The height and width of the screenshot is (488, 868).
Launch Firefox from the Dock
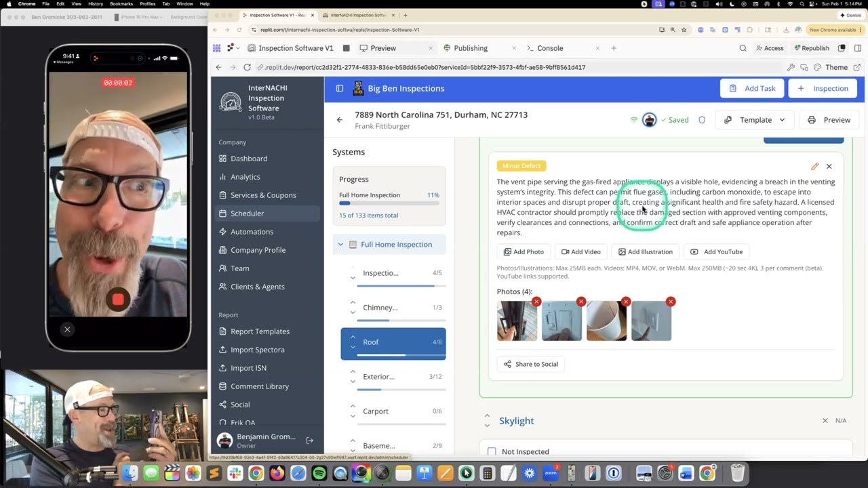pos(277,472)
